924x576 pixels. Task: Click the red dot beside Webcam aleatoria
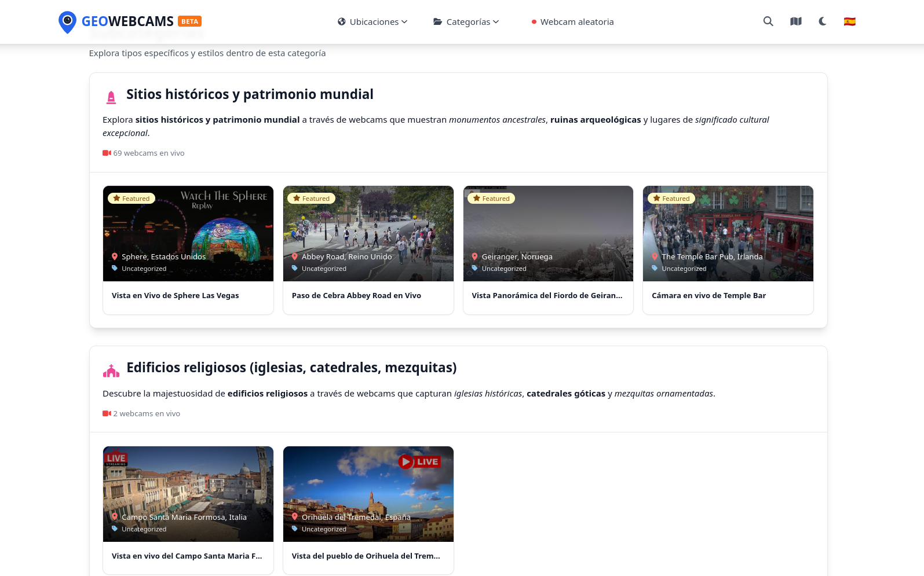pos(534,22)
